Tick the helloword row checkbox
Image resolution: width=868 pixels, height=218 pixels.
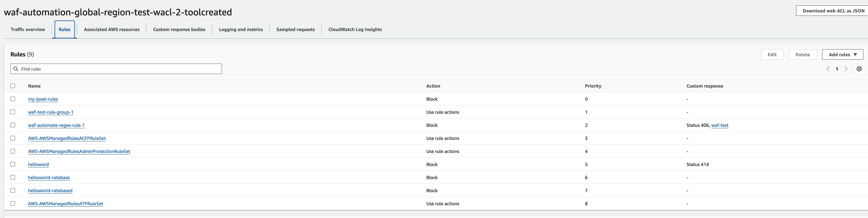pyautogui.click(x=13, y=164)
